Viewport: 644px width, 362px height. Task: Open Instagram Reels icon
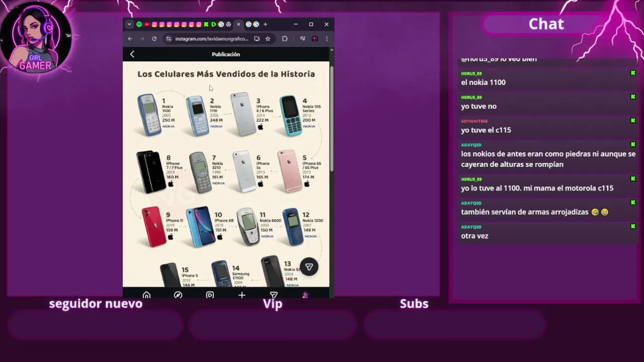click(x=210, y=295)
